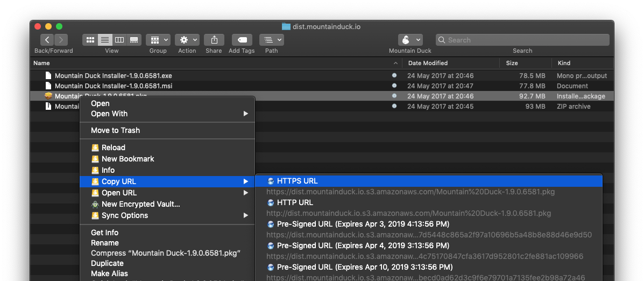Viewport: 644px width, 281px height.
Task: Choose Get Info menu item
Action: pos(167,233)
